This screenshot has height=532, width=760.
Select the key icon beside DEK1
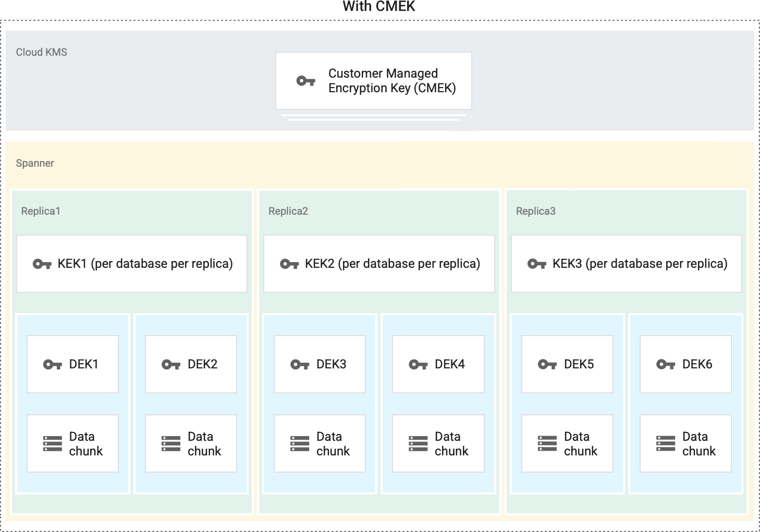click(x=53, y=365)
